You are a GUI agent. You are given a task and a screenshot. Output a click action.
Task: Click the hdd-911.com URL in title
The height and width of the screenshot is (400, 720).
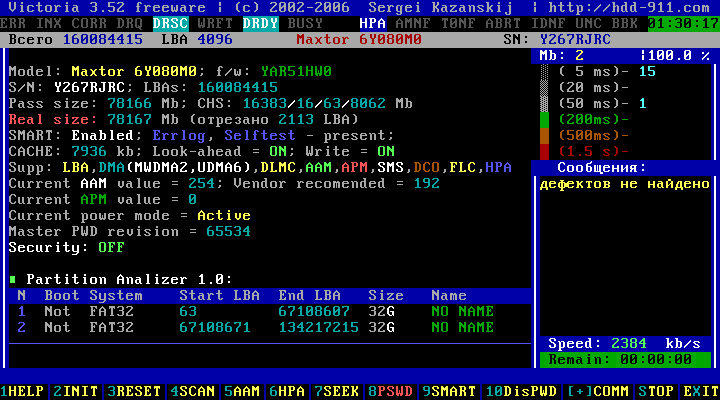(629, 7)
